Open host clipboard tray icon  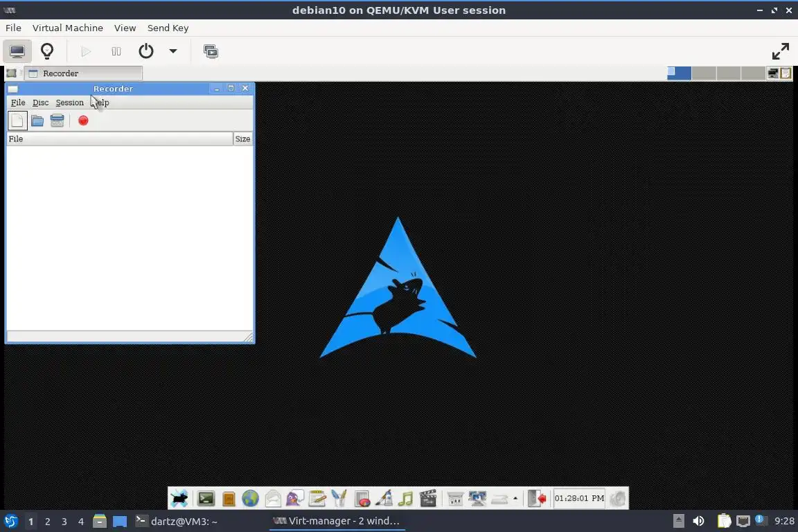(x=724, y=521)
